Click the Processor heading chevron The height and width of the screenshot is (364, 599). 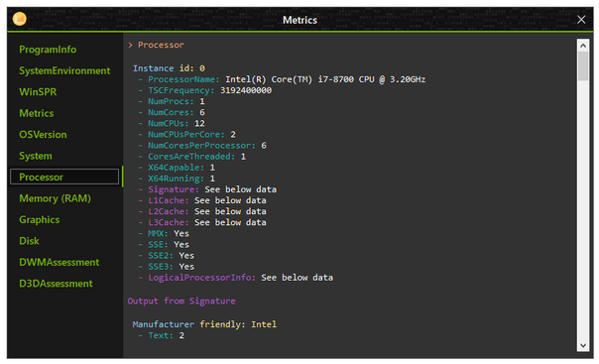131,45
